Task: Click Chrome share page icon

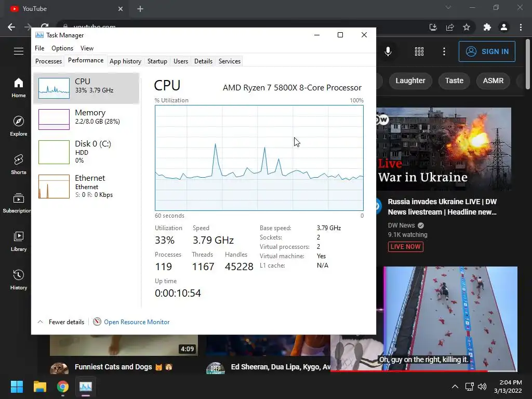Action: [450, 27]
